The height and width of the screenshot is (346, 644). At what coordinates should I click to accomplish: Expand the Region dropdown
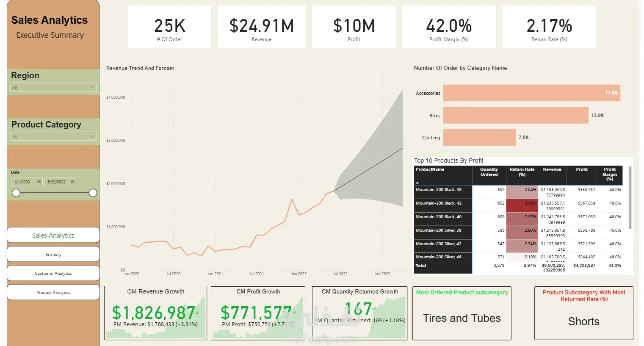point(53,87)
